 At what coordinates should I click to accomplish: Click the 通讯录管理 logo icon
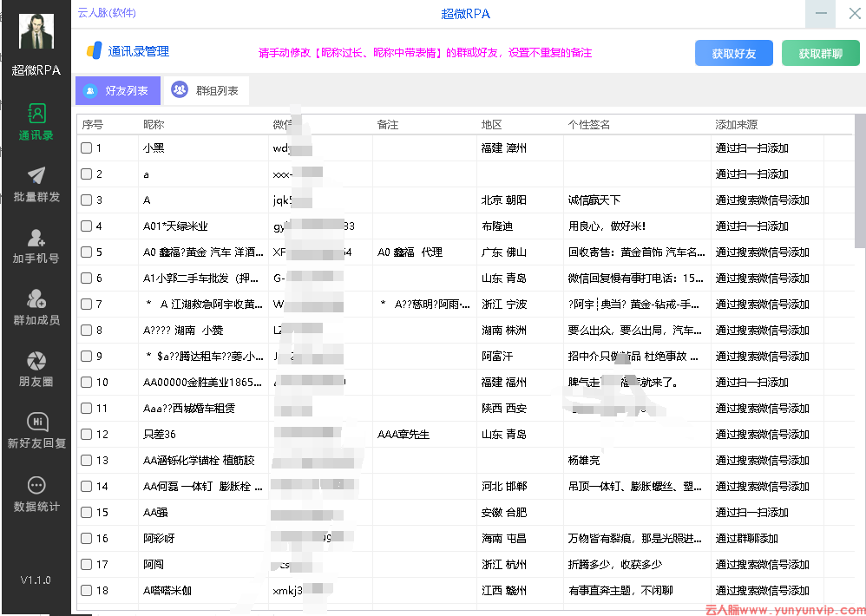(94, 51)
